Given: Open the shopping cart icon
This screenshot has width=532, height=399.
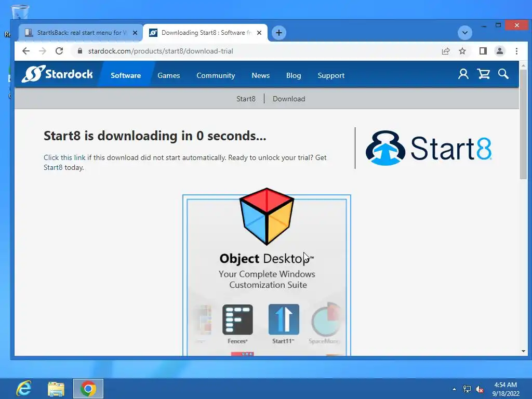Looking at the screenshot, I should click(484, 74).
